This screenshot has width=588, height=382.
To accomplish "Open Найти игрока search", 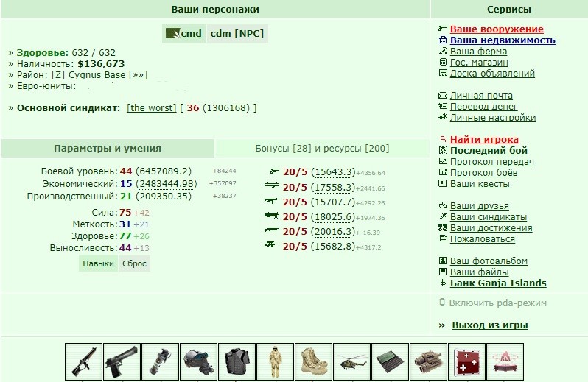I will (x=484, y=140).
